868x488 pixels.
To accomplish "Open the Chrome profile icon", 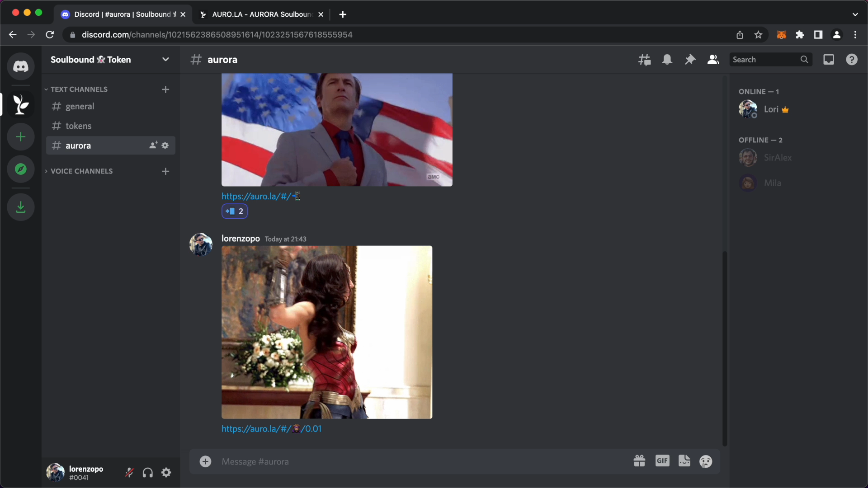I will (837, 35).
